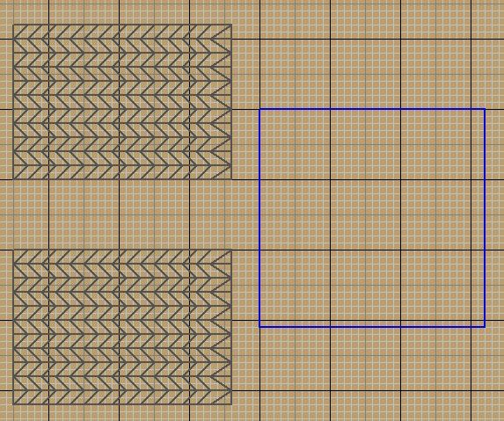Pick the blue rectangle's bottom-right corner

(485, 327)
